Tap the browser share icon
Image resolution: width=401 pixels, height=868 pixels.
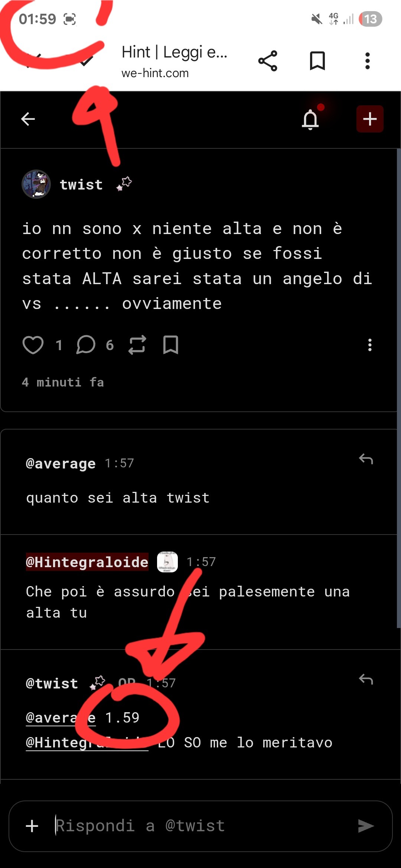click(268, 61)
